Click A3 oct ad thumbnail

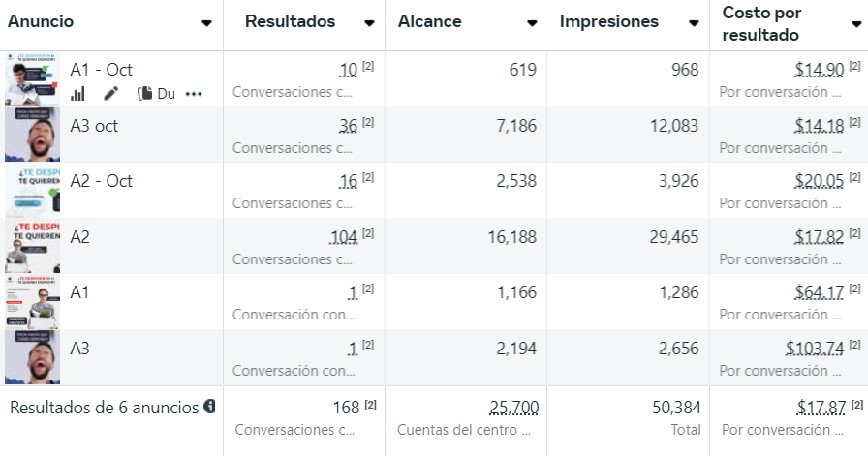pos(32,135)
